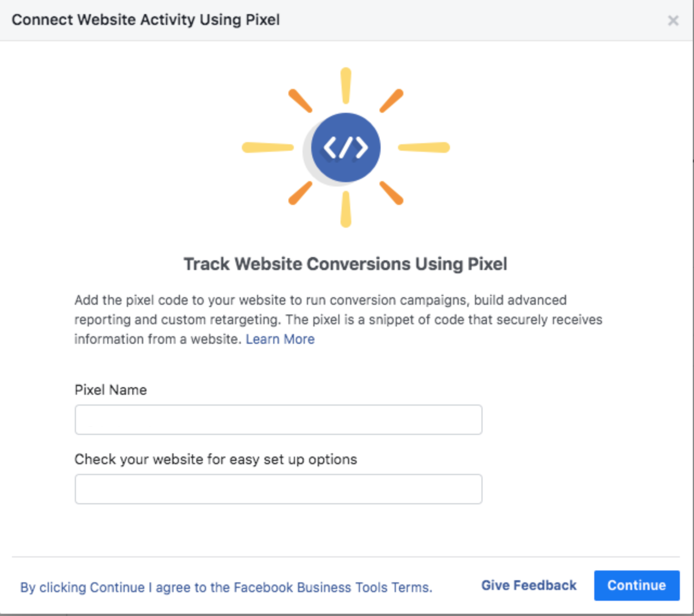Image resolution: width=694 pixels, height=616 pixels.
Task: Click the blue code brackets pixel icon
Action: click(x=346, y=147)
